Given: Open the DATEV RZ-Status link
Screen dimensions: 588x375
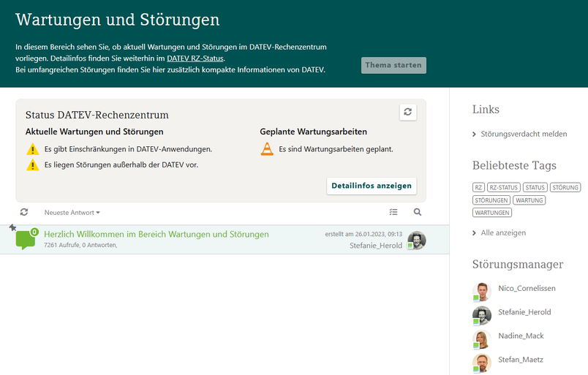Looking at the screenshot, I should pyautogui.click(x=195, y=58).
